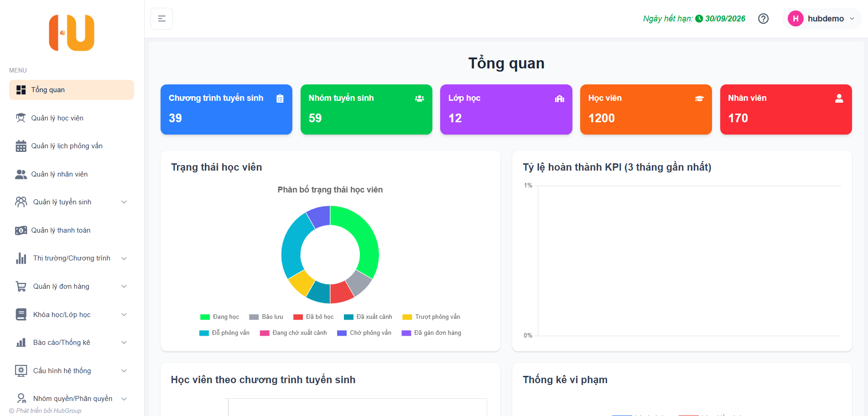Click the person icon on Nhân viên card
Image resolution: width=868 pixels, height=416 pixels.
[x=839, y=99]
